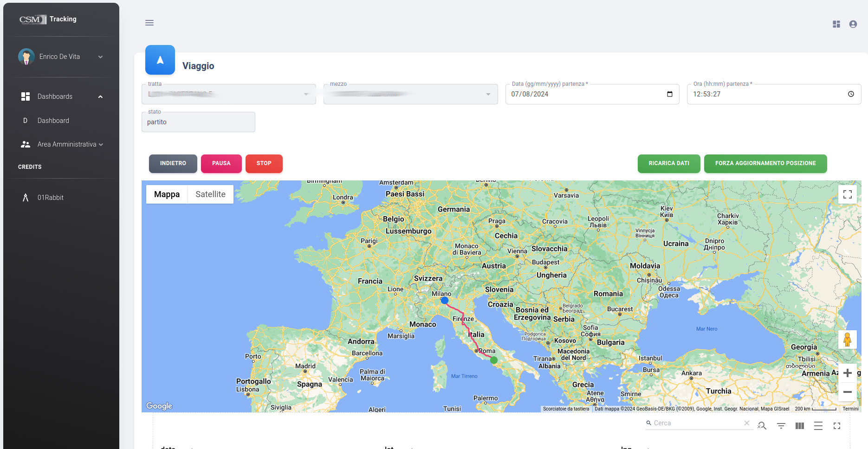Open the tratta dropdown
The width and height of the screenshot is (868, 449).
[229, 94]
